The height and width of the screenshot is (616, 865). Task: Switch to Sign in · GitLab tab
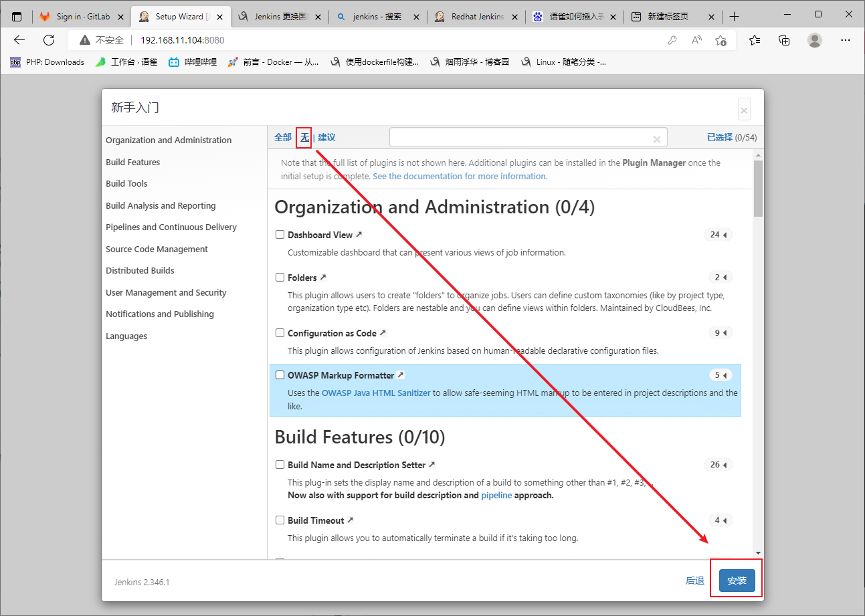tap(80, 17)
